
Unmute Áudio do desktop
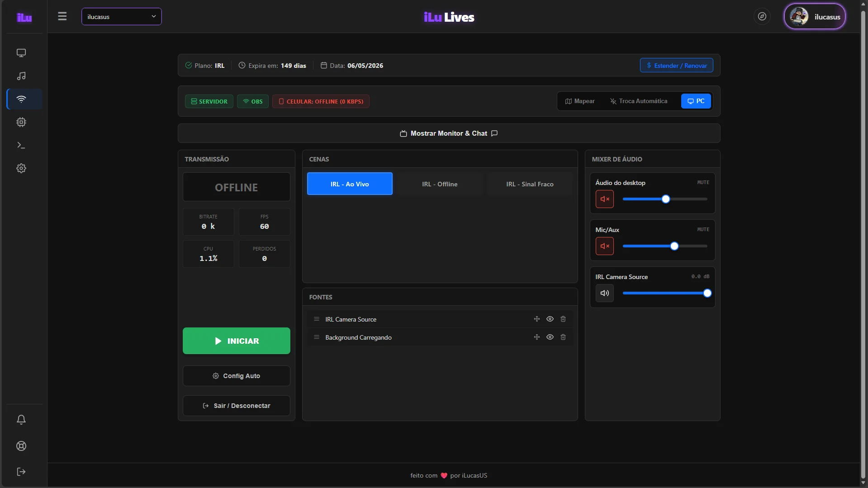pos(605,199)
